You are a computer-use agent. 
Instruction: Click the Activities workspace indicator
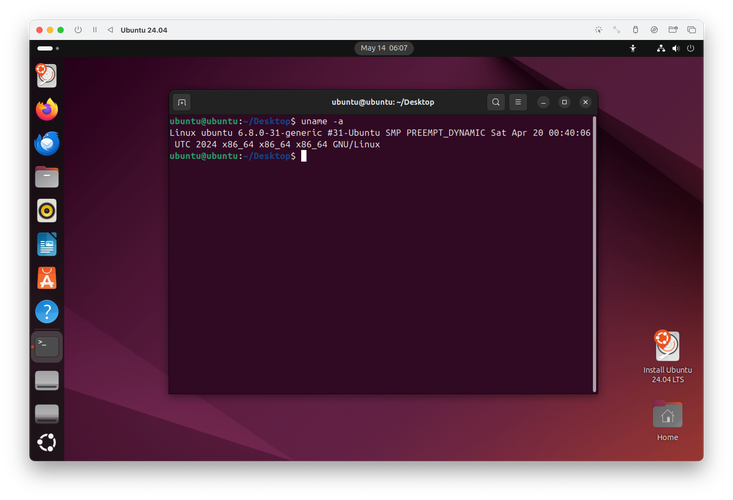click(48, 48)
